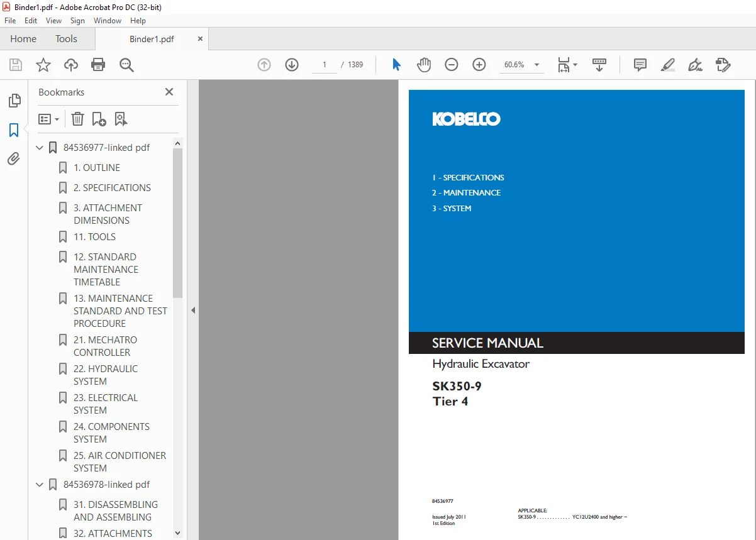Viewport: 756px width, 540px height.
Task: Click the bookmarks panel scrollbar thumb
Action: (177, 223)
